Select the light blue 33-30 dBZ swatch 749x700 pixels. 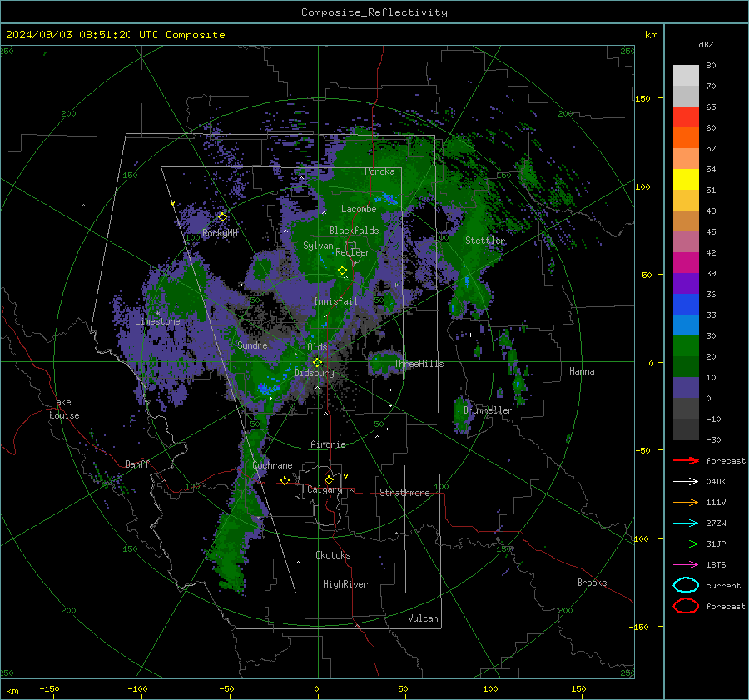(x=686, y=325)
